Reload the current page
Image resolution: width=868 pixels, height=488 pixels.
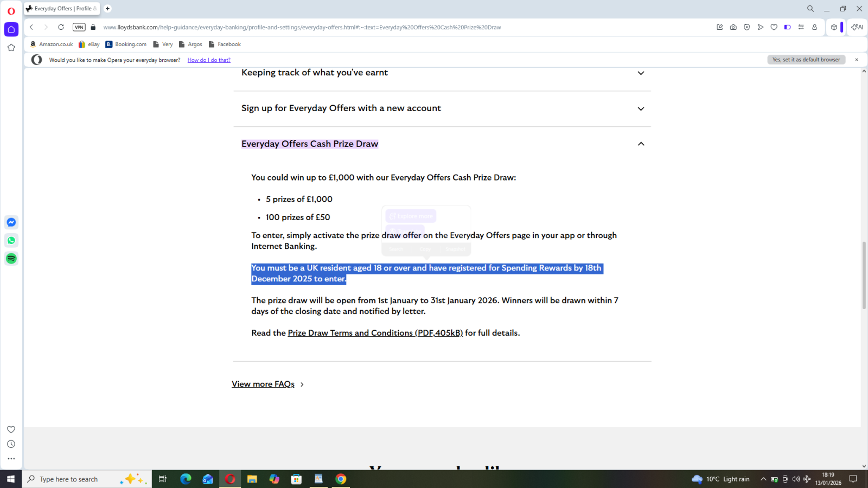(x=61, y=27)
